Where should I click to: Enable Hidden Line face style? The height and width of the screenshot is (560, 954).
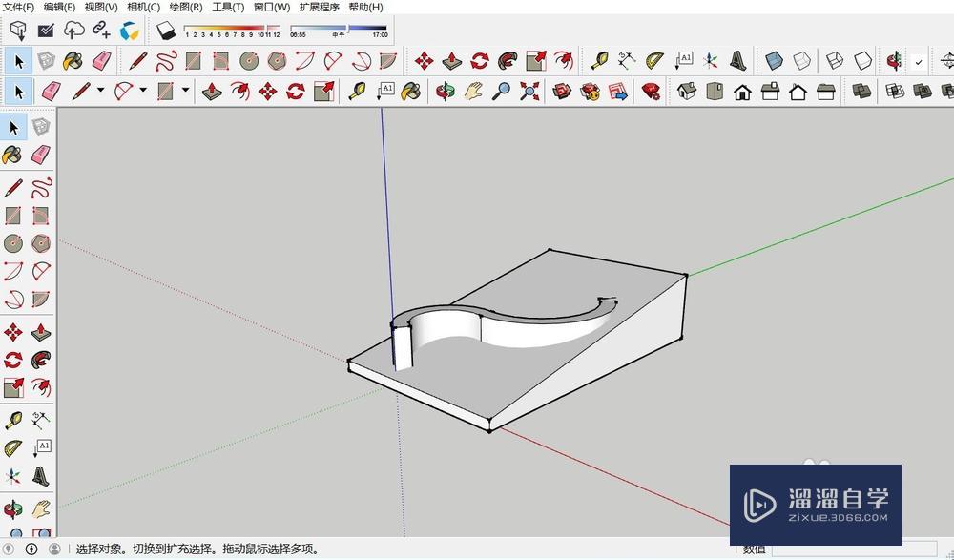(862, 61)
